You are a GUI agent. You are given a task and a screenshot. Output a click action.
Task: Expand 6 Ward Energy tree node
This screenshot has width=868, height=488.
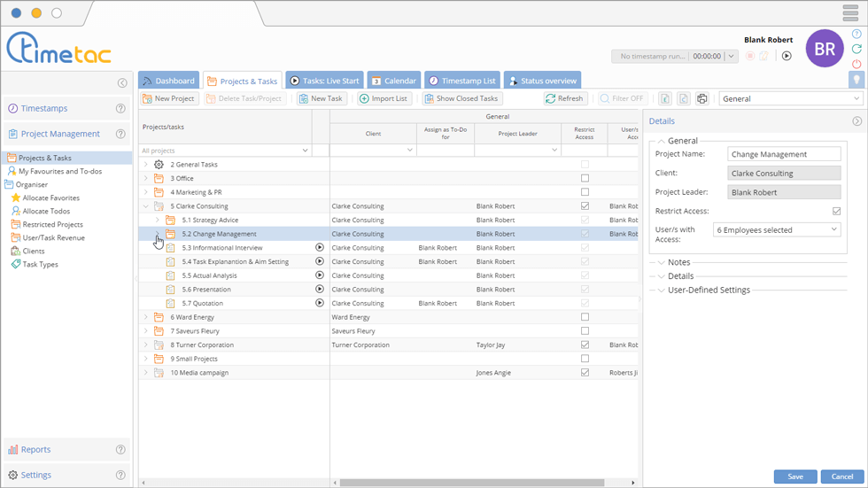click(146, 317)
